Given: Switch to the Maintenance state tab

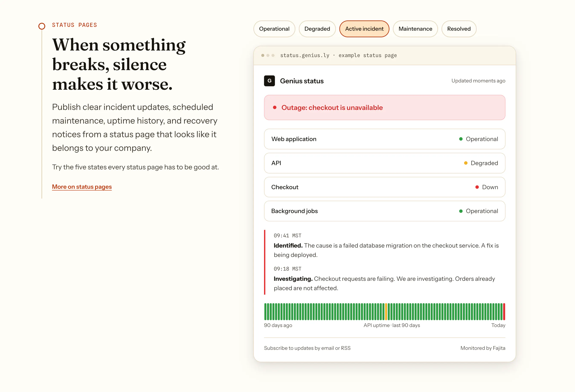Looking at the screenshot, I should pyautogui.click(x=415, y=29).
